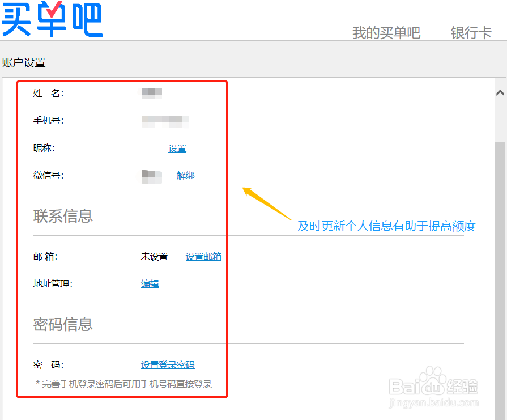Click the note 完善手机登录密码后可用手机号码直接登录
Screen dimensions: 507x420
tap(124, 384)
